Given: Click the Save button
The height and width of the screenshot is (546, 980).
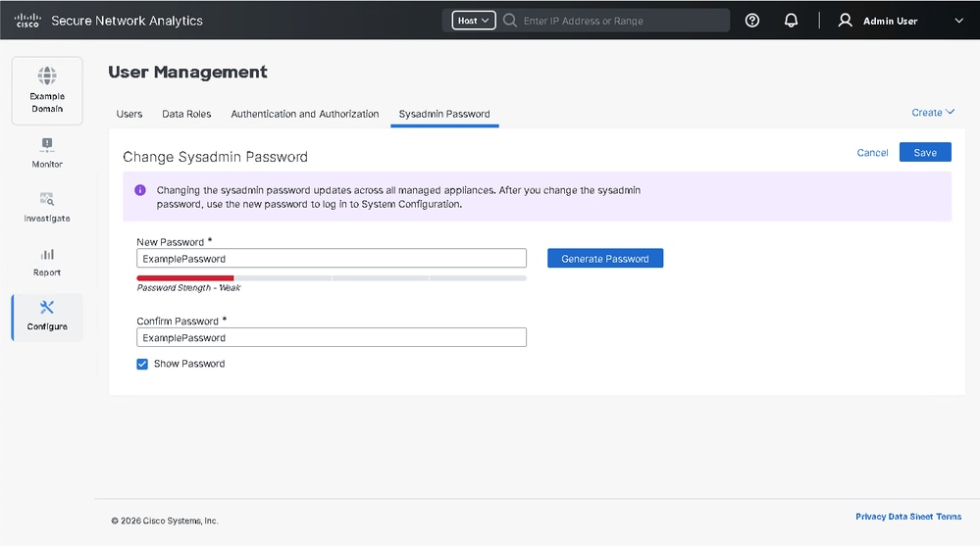Looking at the screenshot, I should [925, 153].
